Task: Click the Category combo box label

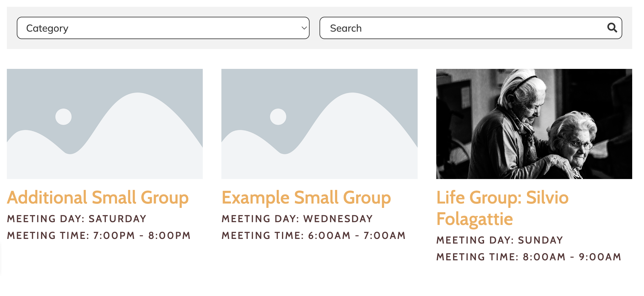Action: tap(47, 28)
